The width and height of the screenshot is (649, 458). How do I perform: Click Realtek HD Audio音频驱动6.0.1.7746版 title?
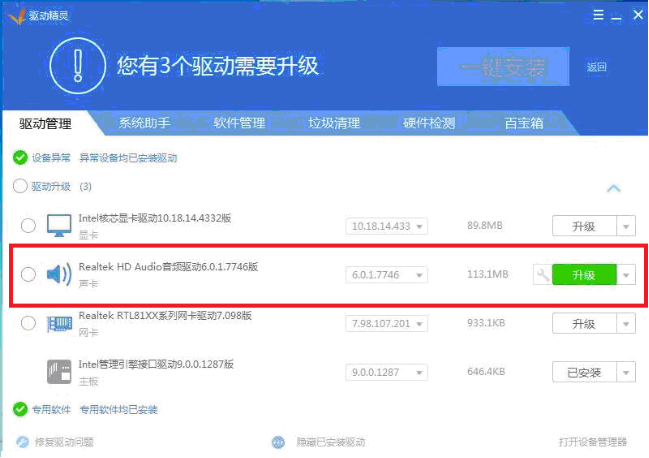pos(168,266)
